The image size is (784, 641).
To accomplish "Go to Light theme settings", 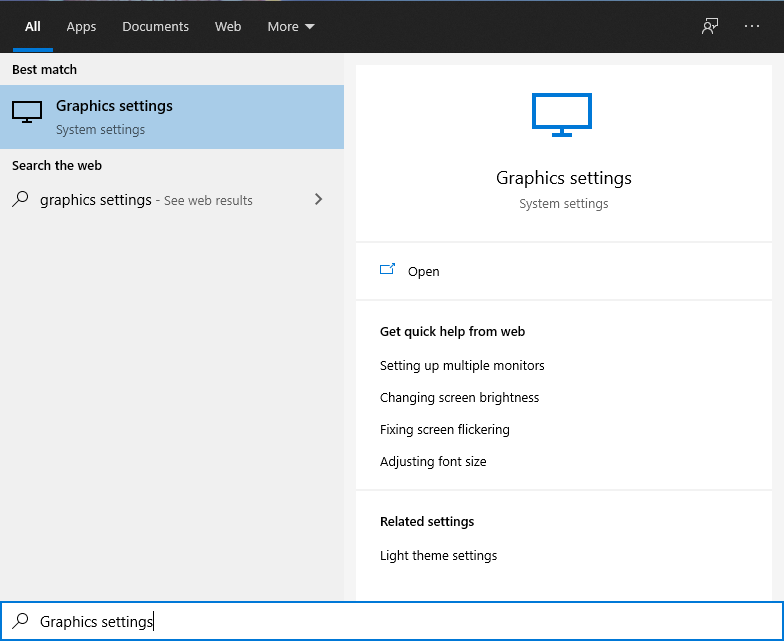I will (438, 556).
